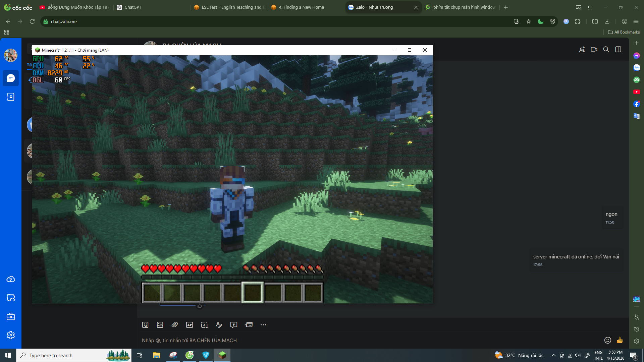Open the Windows Start menu
This screenshot has height=362, width=644.
coord(8,355)
